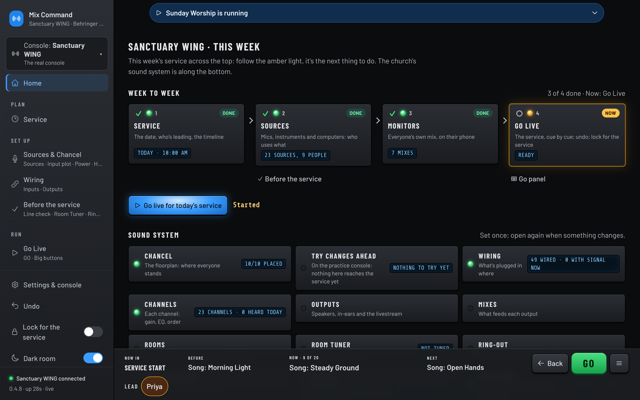Click the Settings gear icon
This screenshot has width=640, height=400.
pos(15,285)
